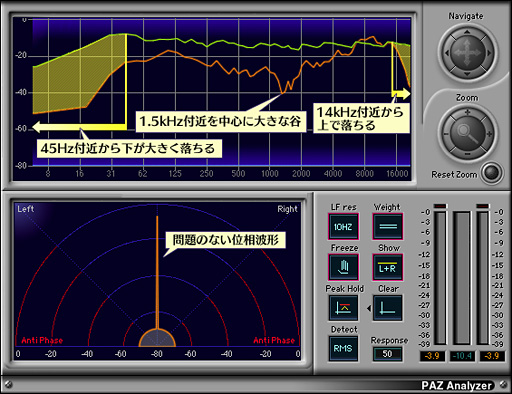
Task: Click the Navigate right arrow
Action: coord(489,53)
